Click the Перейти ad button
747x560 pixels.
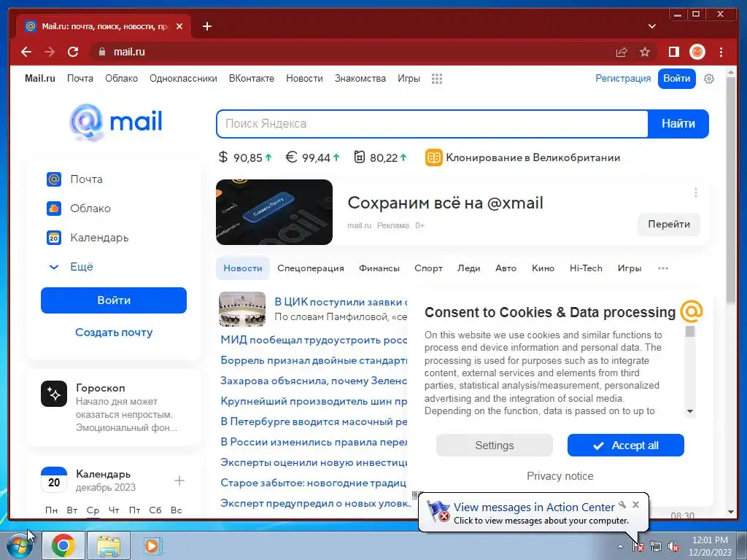point(669,225)
